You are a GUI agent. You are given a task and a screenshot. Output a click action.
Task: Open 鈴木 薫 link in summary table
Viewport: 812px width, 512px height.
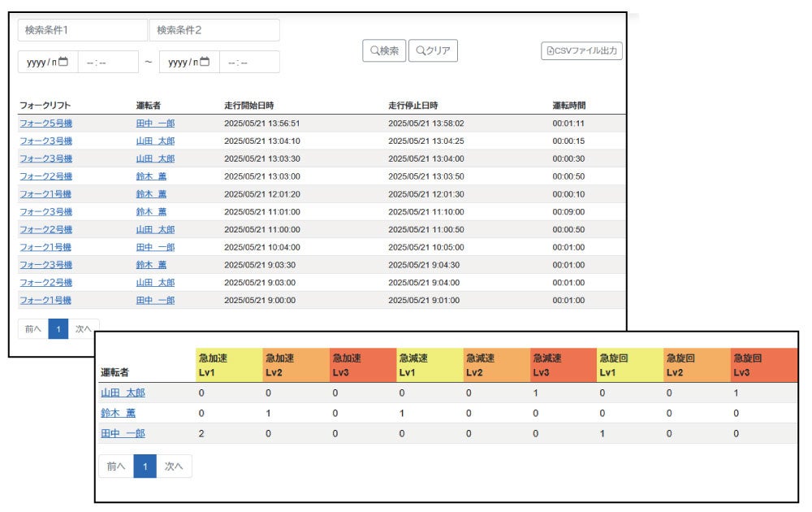(x=118, y=413)
